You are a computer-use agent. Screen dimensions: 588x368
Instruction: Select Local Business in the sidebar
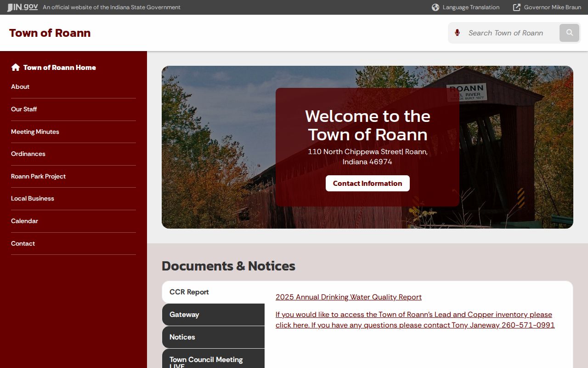click(x=73, y=199)
